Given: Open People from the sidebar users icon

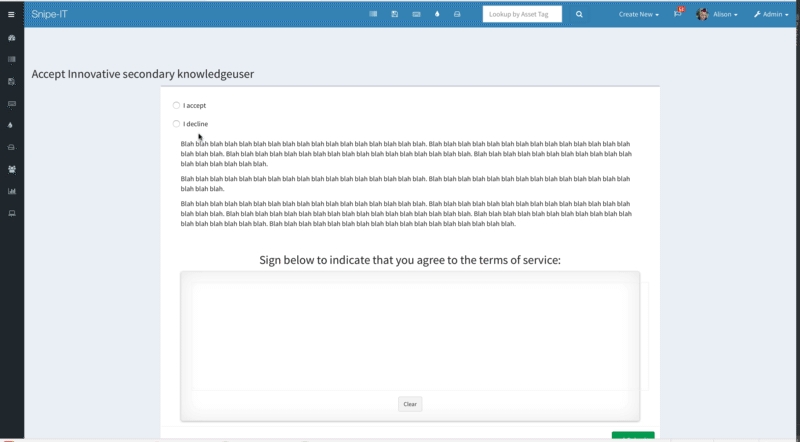Looking at the screenshot, I should tap(11, 169).
